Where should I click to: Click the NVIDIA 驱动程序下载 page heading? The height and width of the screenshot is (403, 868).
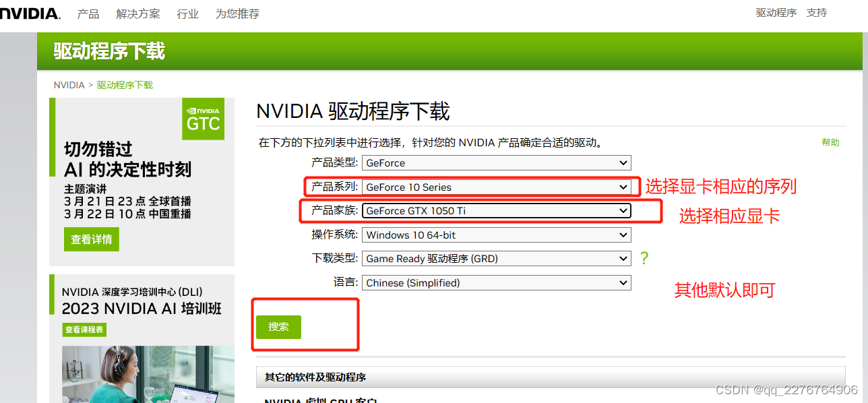click(x=353, y=111)
